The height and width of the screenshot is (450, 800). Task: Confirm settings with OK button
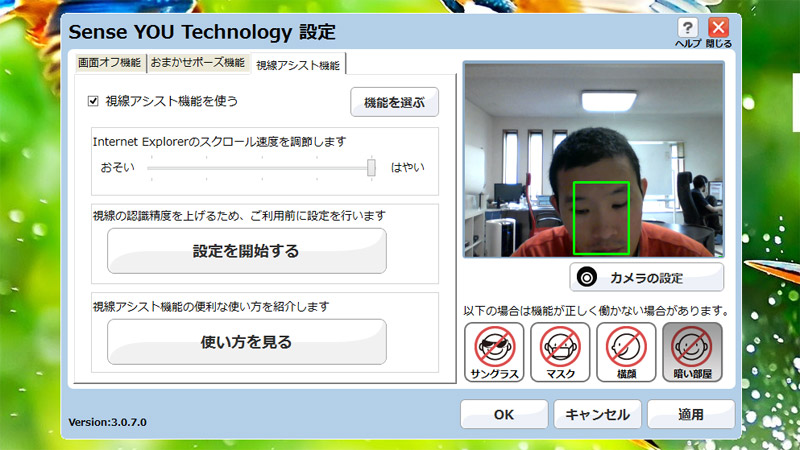[504, 414]
